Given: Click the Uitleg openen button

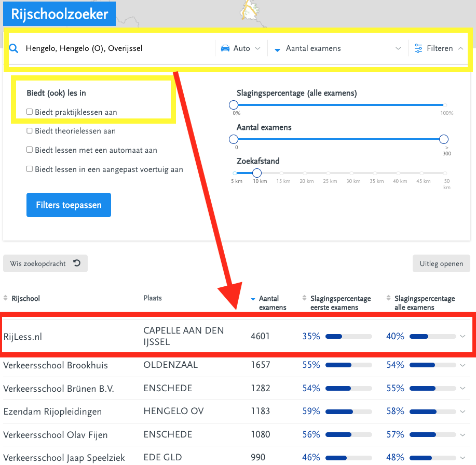Looking at the screenshot, I should pyautogui.click(x=441, y=263).
